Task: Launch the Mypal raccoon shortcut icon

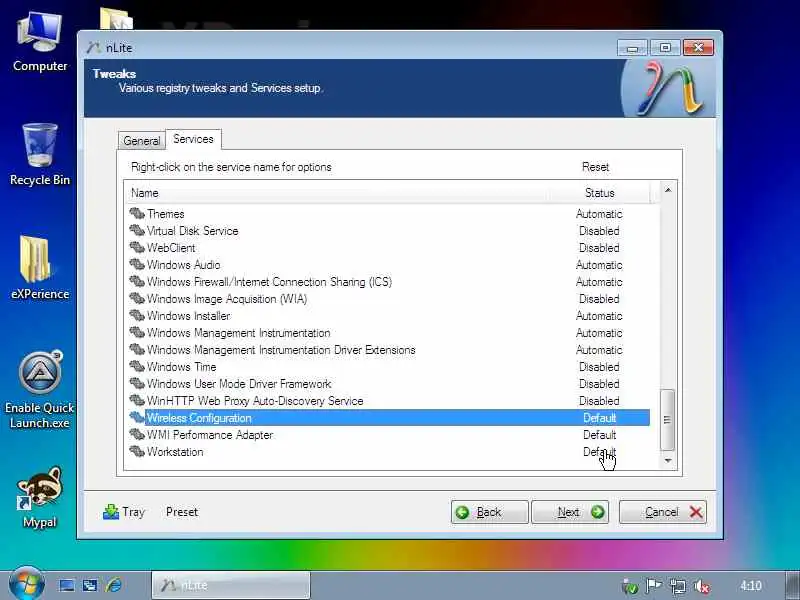Action: point(40,497)
